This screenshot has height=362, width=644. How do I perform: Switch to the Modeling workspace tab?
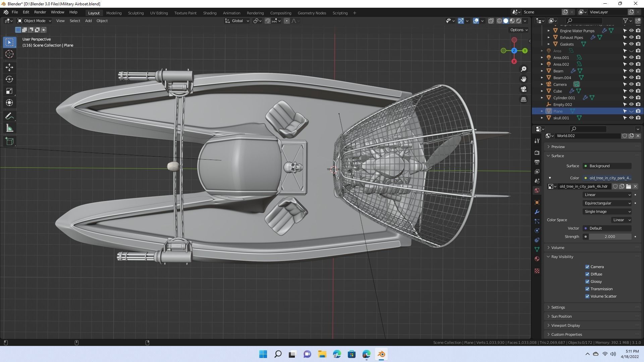click(114, 13)
